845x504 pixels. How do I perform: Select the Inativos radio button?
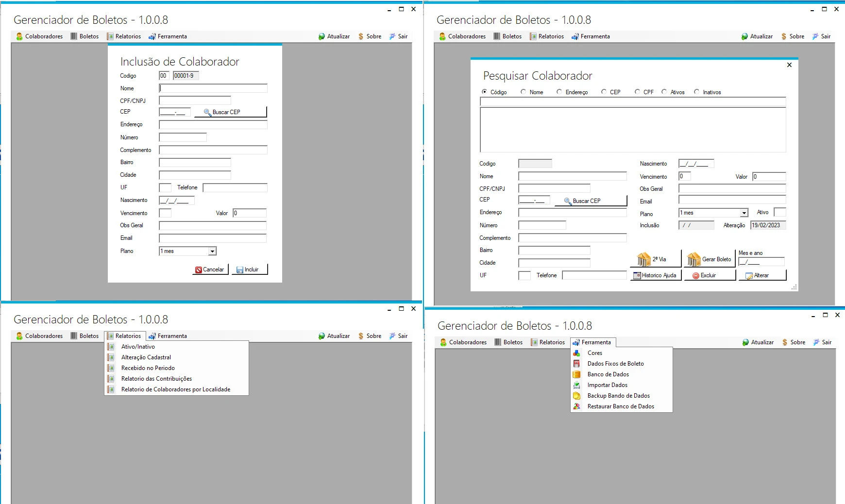click(697, 92)
